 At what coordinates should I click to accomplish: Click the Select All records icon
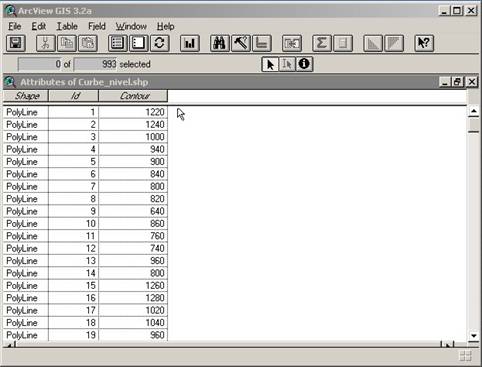click(x=117, y=43)
